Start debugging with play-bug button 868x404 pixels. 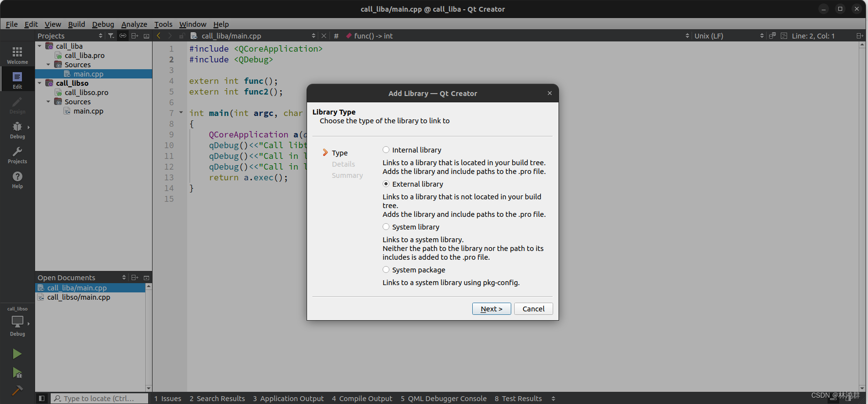17,373
